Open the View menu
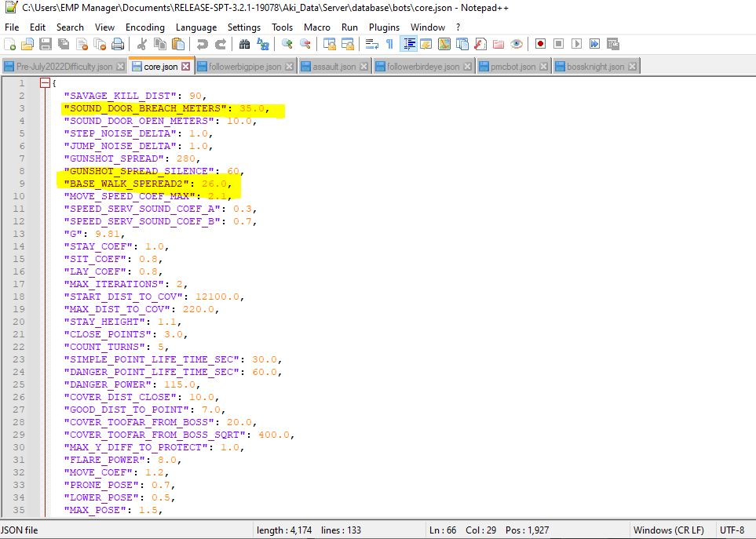The image size is (756, 539). point(104,27)
